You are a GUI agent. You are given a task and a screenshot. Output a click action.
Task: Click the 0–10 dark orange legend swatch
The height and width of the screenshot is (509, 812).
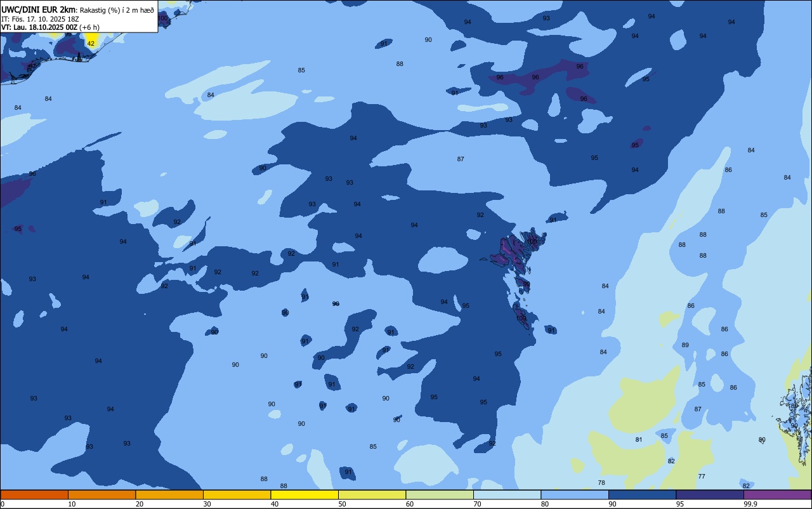(x=34, y=494)
